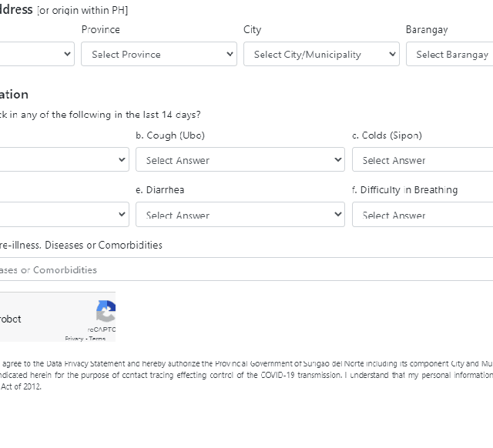This screenshot has height=448, width=493.
Task: Choose an answer for Cough (Ubo)
Action: [x=240, y=160]
